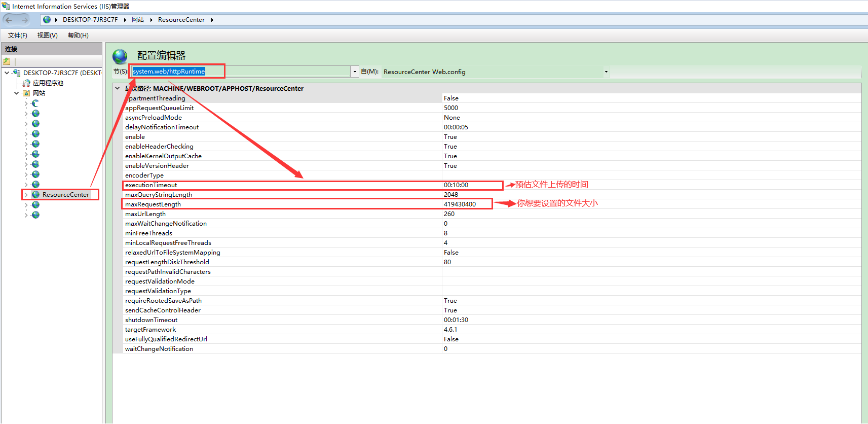Image resolution: width=868 pixels, height=424 pixels.
Task: Open the ResourceCenter Web.config source dropdown
Action: [x=606, y=72]
